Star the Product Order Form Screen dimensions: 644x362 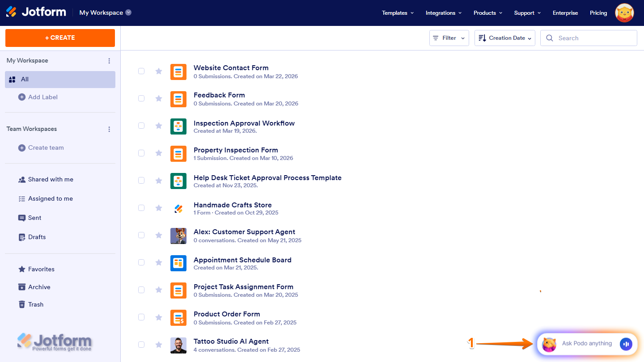point(158,317)
